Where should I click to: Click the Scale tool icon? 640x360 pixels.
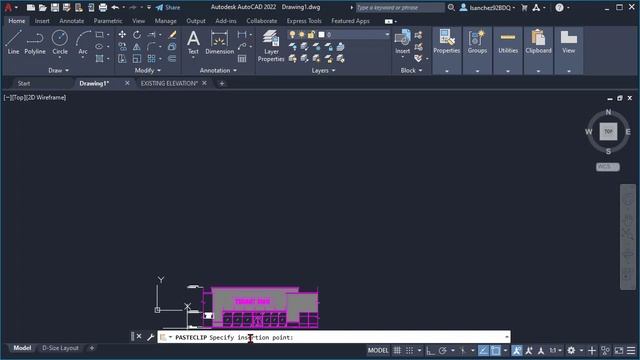click(x=137, y=58)
